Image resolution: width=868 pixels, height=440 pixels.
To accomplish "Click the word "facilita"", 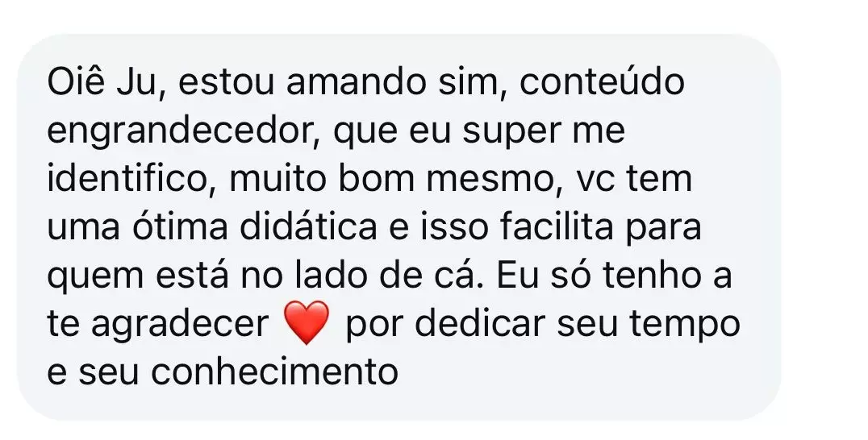I will coord(559,227).
